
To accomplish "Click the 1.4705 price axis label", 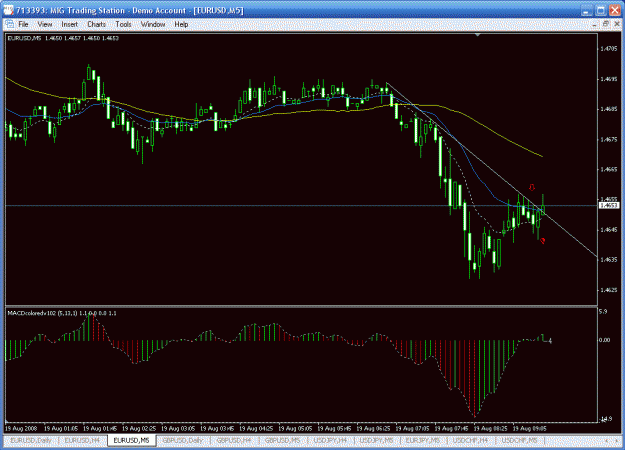I will (609, 49).
